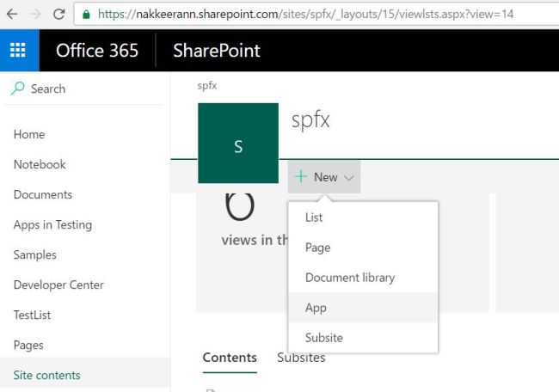Switch to the Subsites tab
The width and height of the screenshot is (559, 392).
pyautogui.click(x=301, y=358)
